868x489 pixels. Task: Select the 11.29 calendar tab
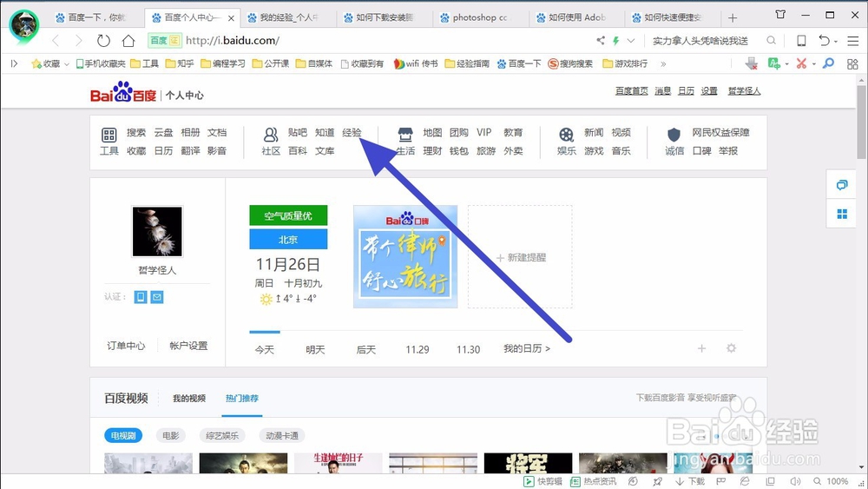tap(417, 349)
